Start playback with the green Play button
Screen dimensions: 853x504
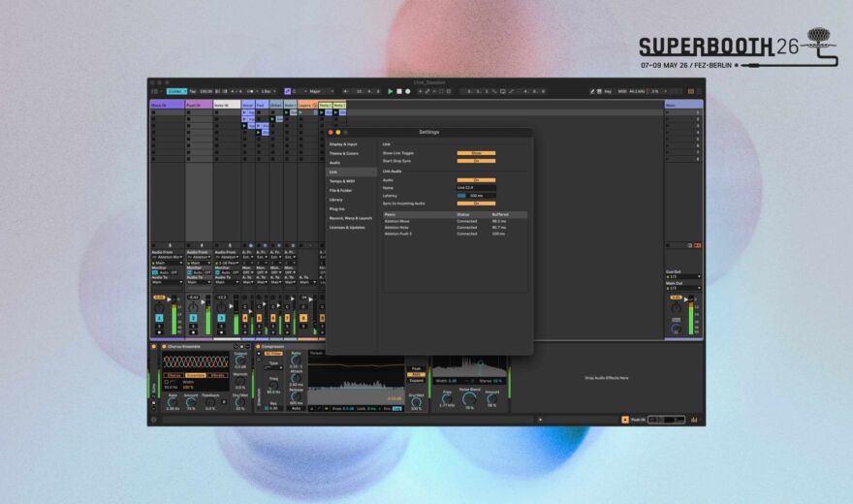[390, 91]
